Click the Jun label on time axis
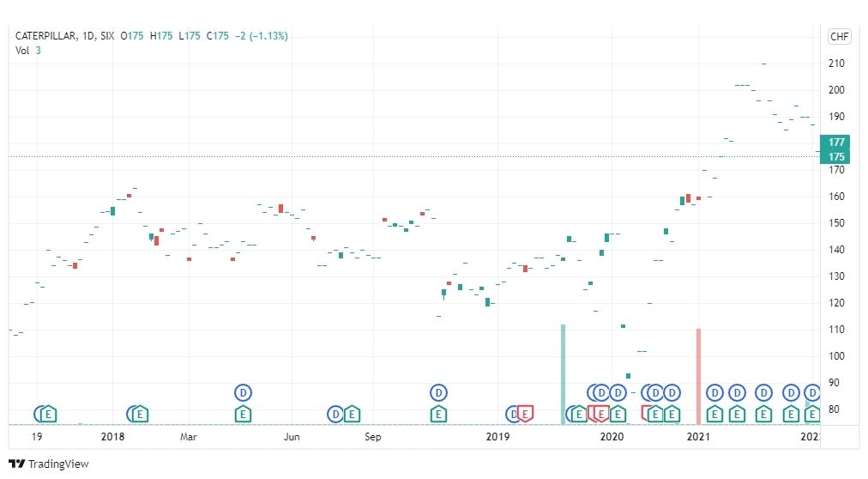 292,437
